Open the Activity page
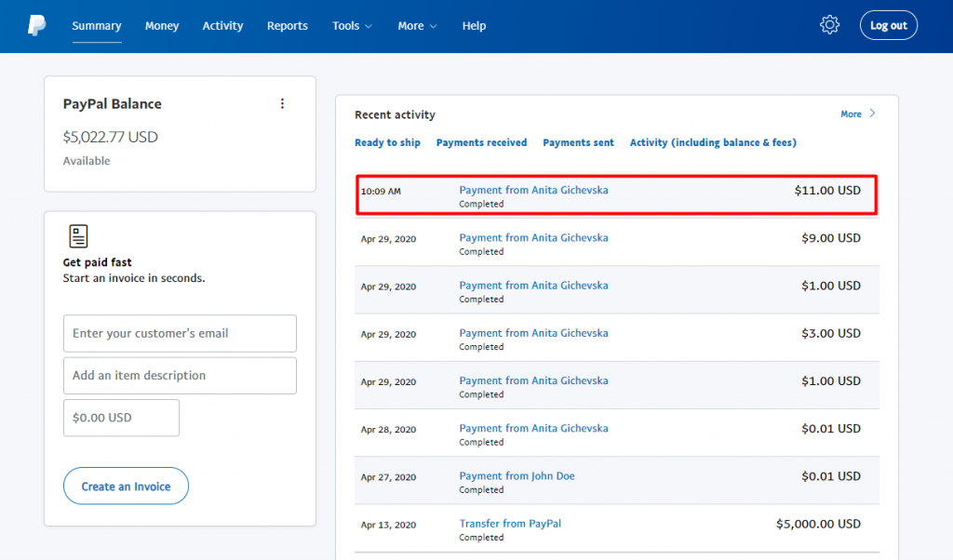 click(222, 26)
